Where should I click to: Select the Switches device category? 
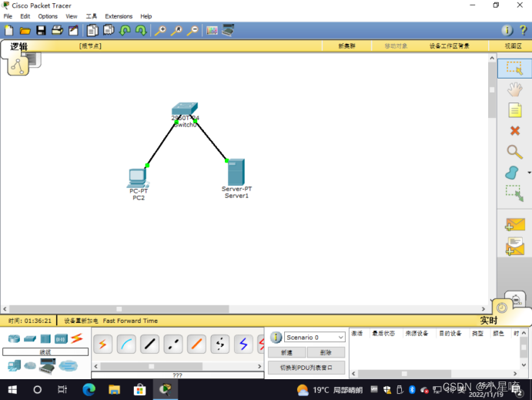tap(30, 339)
